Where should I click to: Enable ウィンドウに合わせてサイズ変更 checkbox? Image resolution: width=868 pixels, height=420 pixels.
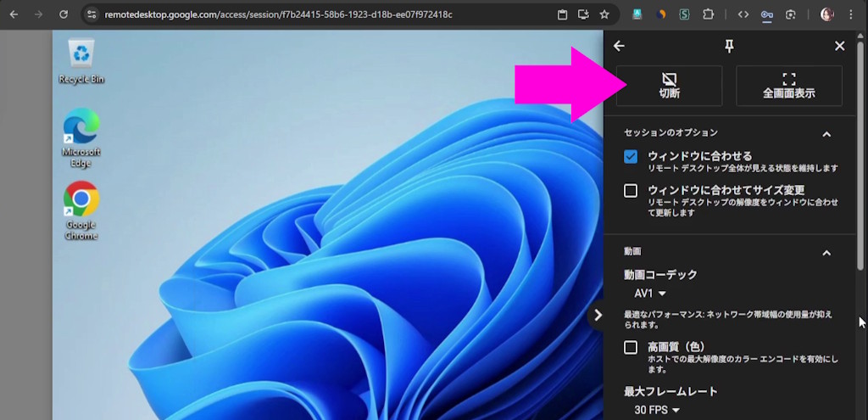[631, 190]
